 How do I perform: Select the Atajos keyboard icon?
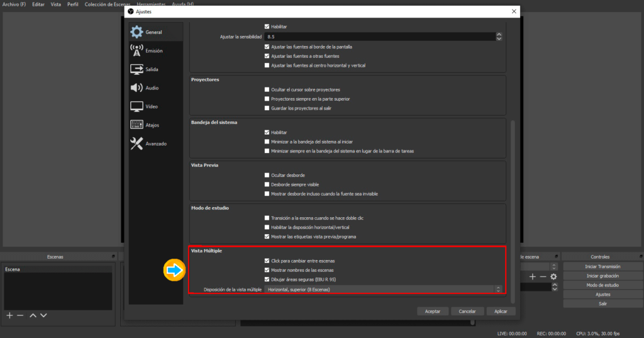pyautogui.click(x=136, y=125)
